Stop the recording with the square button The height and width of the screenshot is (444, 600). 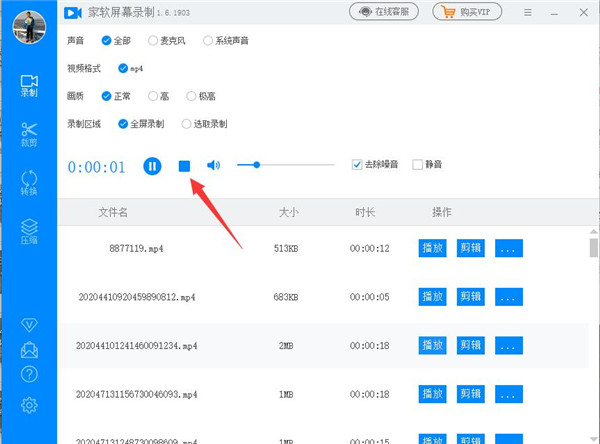click(184, 166)
